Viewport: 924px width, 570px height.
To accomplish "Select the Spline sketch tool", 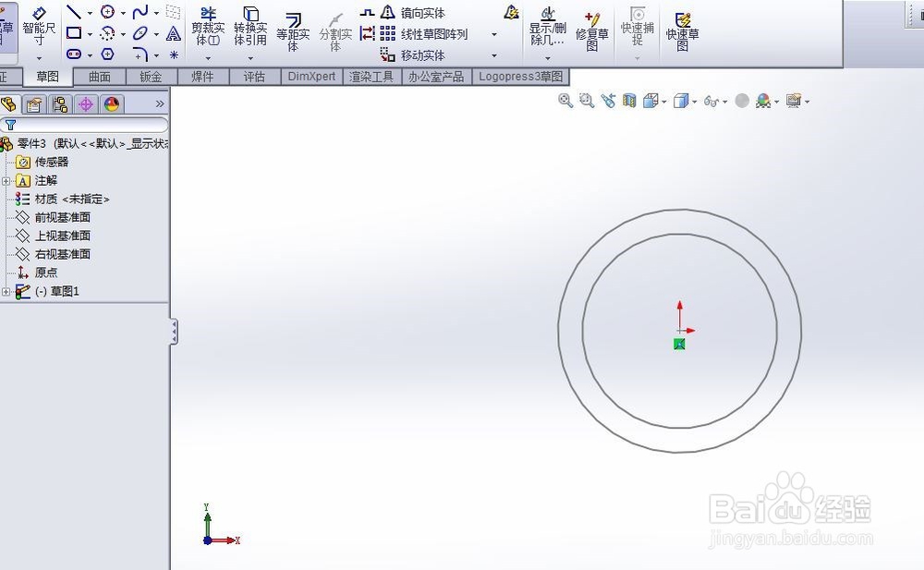I will 140,12.
